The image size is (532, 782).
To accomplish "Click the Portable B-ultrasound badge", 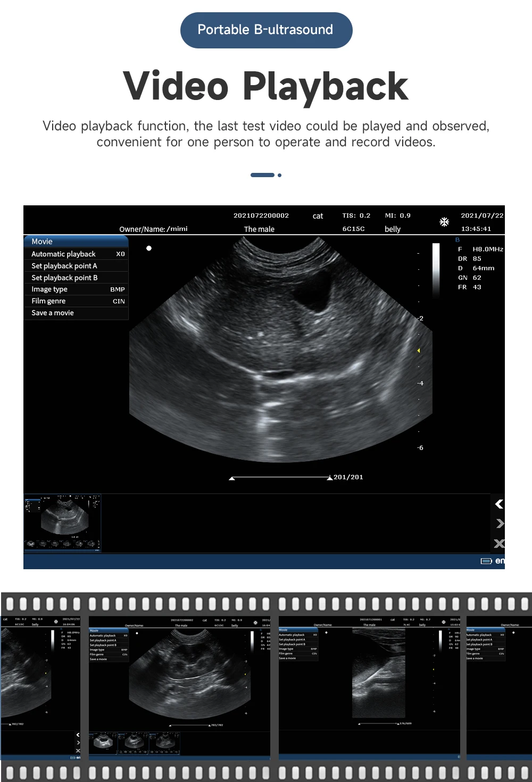I will coord(266,30).
